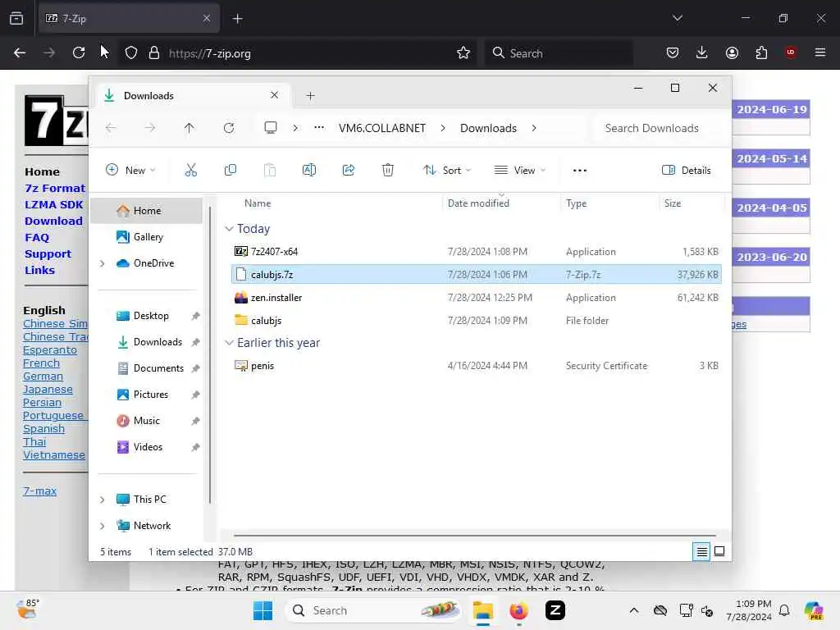The width and height of the screenshot is (840, 630).
Task: Open the Download link on 7-zip page
Action: 53,221
